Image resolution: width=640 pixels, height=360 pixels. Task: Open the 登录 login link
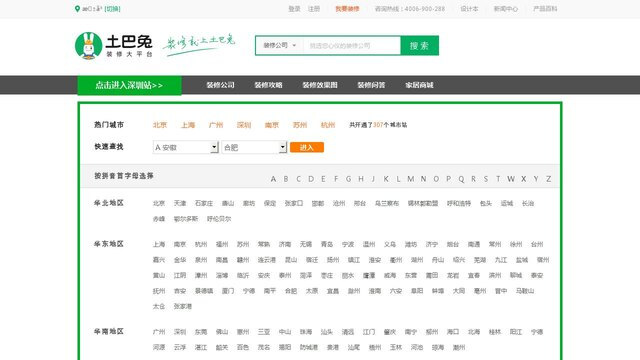tap(294, 9)
